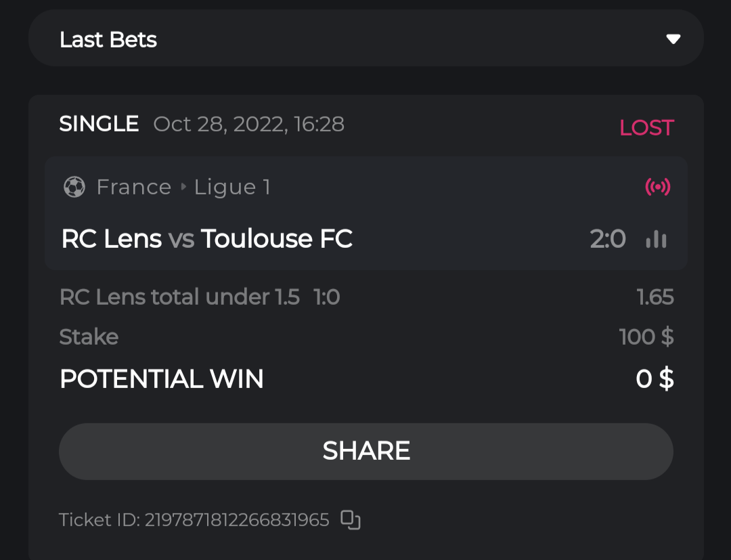Screen dimensions: 731x560
Task: Tap the 2:0 match score
Action: point(607,239)
